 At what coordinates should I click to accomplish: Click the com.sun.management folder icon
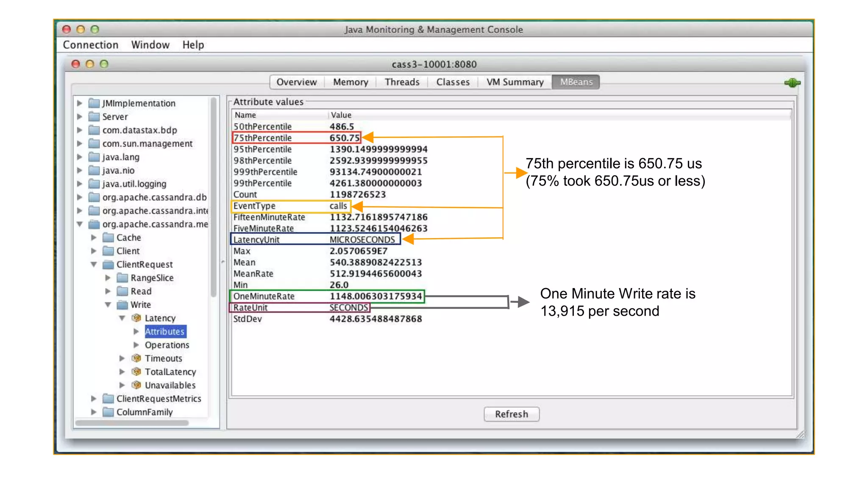point(94,144)
